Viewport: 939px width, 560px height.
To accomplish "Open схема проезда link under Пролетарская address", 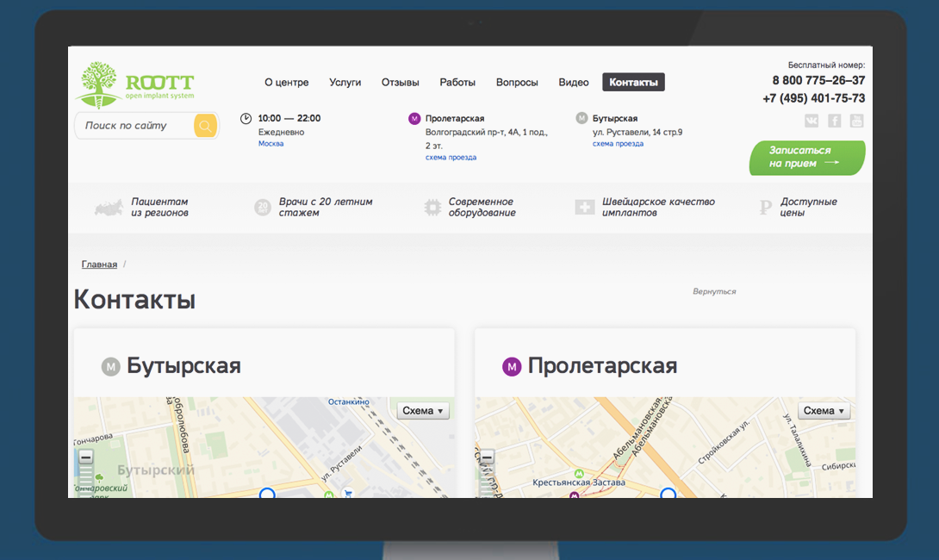I will (x=451, y=158).
